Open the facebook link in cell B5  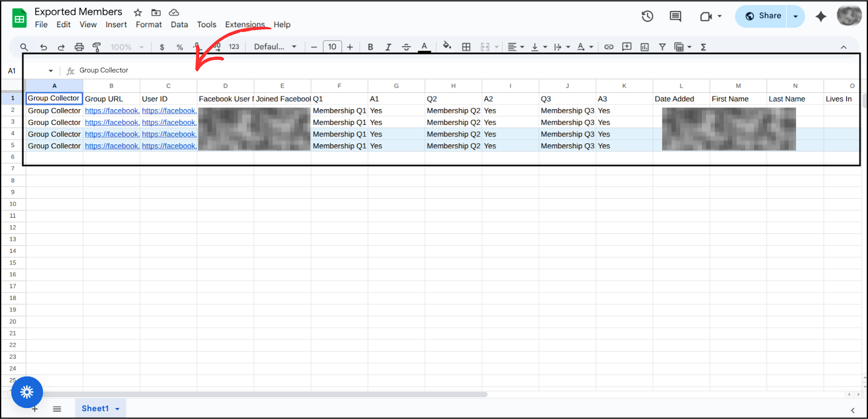[112, 146]
